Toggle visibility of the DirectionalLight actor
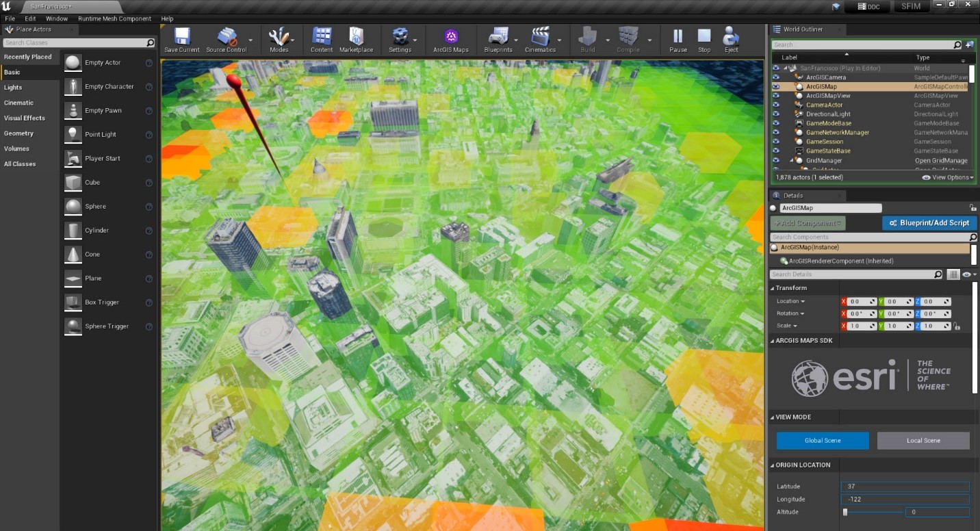This screenshot has height=531, width=980. pos(775,114)
